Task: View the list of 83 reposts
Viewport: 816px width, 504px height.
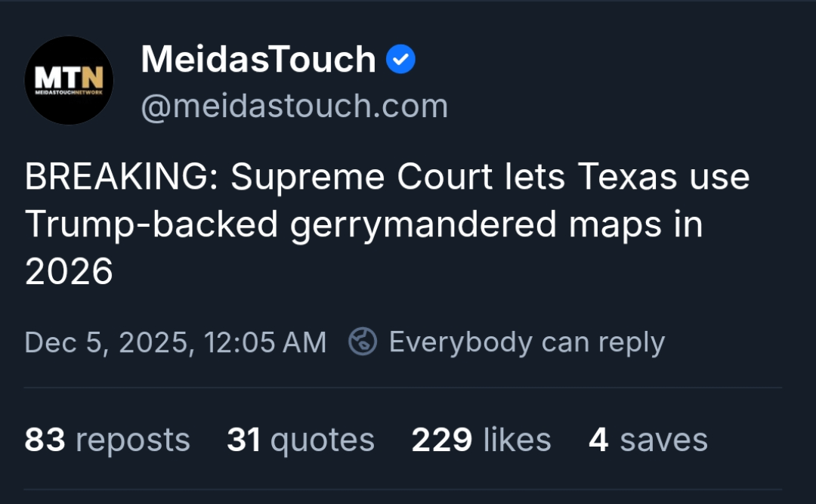Action: click(107, 440)
